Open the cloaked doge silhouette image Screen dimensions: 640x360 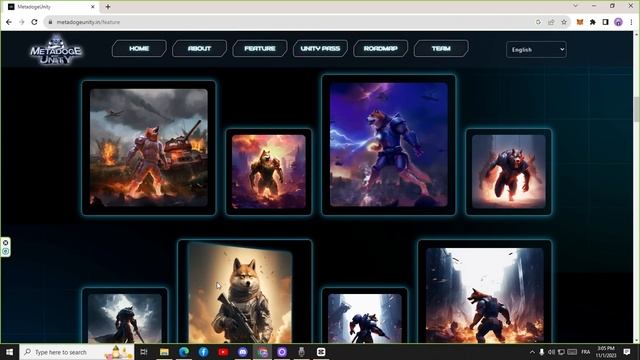(124, 318)
